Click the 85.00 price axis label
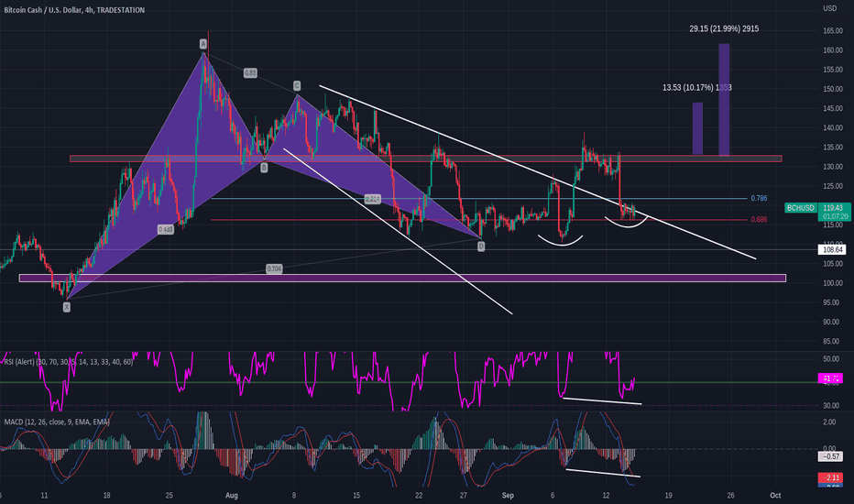854x504 pixels. pos(831,342)
